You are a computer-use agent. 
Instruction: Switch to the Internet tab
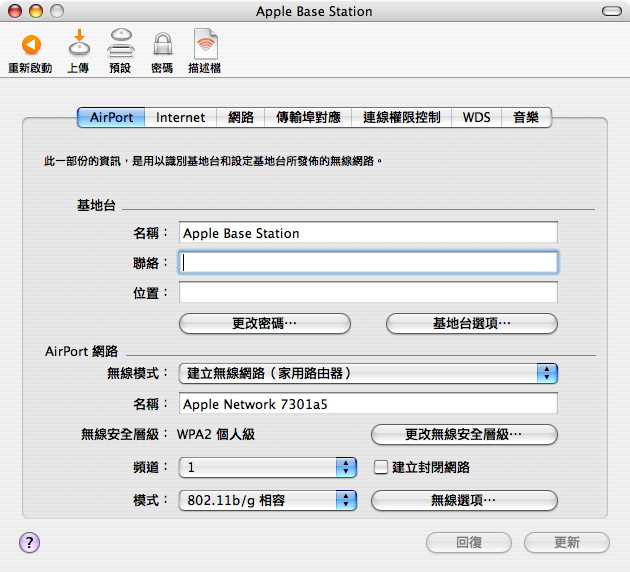180,117
